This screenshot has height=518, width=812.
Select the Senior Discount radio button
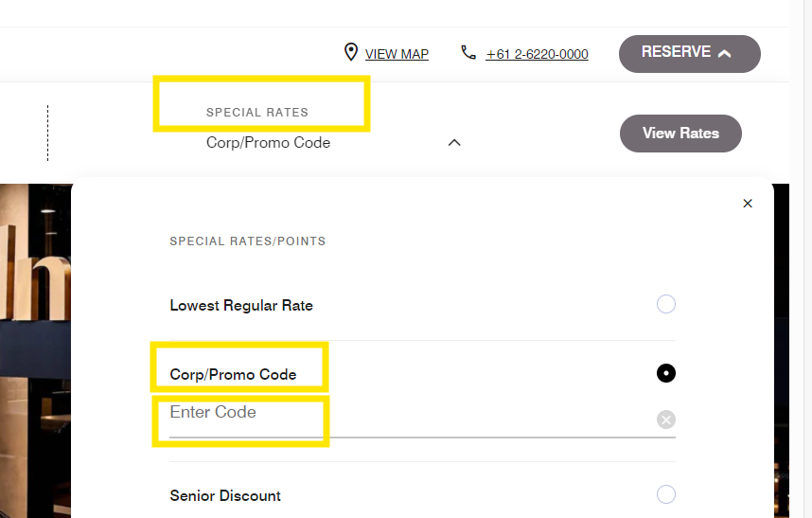coord(666,494)
